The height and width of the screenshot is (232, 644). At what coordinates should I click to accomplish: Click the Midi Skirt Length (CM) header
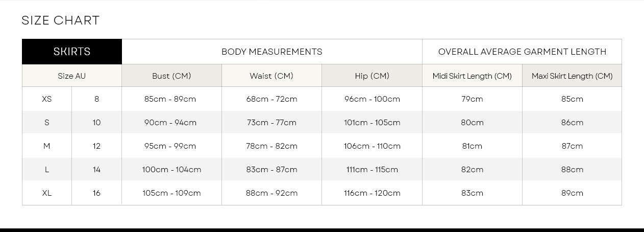pos(472,76)
